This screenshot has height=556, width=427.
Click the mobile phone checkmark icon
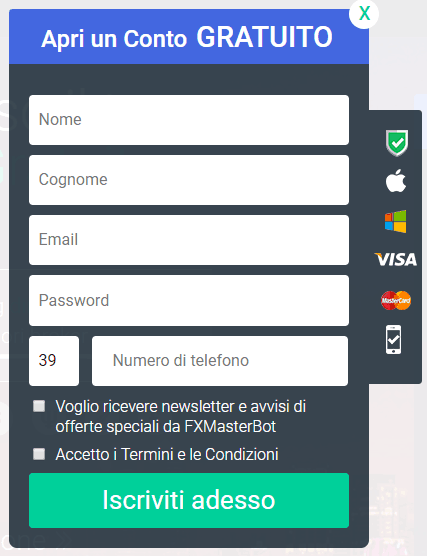point(394,339)
